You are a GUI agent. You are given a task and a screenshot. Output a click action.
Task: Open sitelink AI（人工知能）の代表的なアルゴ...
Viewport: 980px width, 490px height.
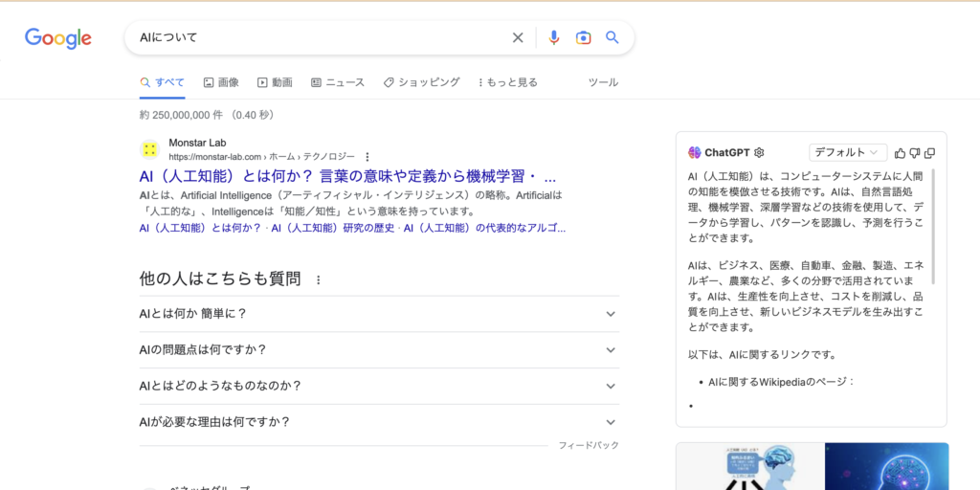(x=484, y=228)
